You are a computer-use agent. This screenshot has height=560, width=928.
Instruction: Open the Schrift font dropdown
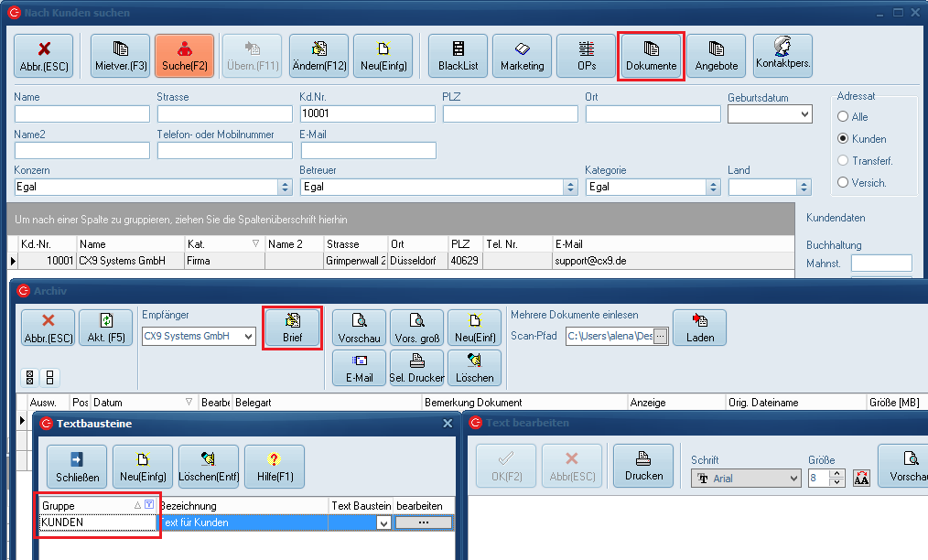pyautogui.click(x=793, y=479)
